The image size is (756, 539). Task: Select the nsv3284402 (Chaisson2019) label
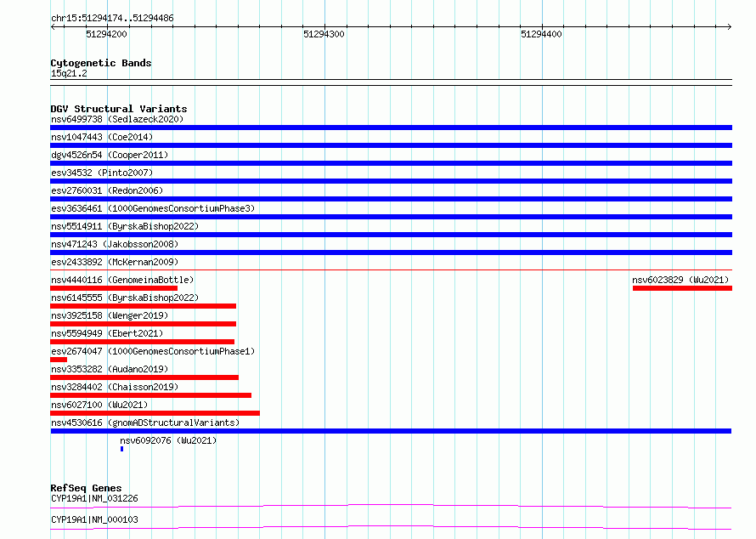pos(115,387)
